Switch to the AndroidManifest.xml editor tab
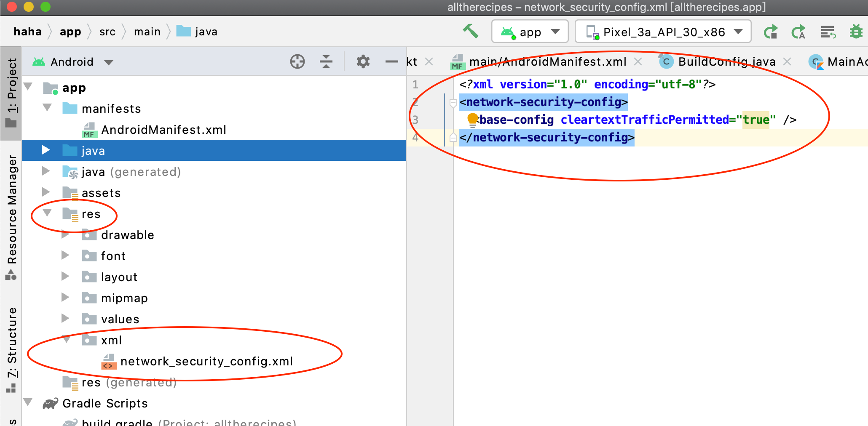Image resolution: width=868 pixels, height=426 pixels. coord(547,62)
